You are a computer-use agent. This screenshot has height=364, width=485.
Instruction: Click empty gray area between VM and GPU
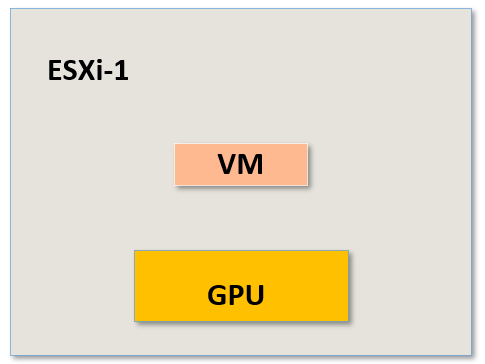coord(241,218)
